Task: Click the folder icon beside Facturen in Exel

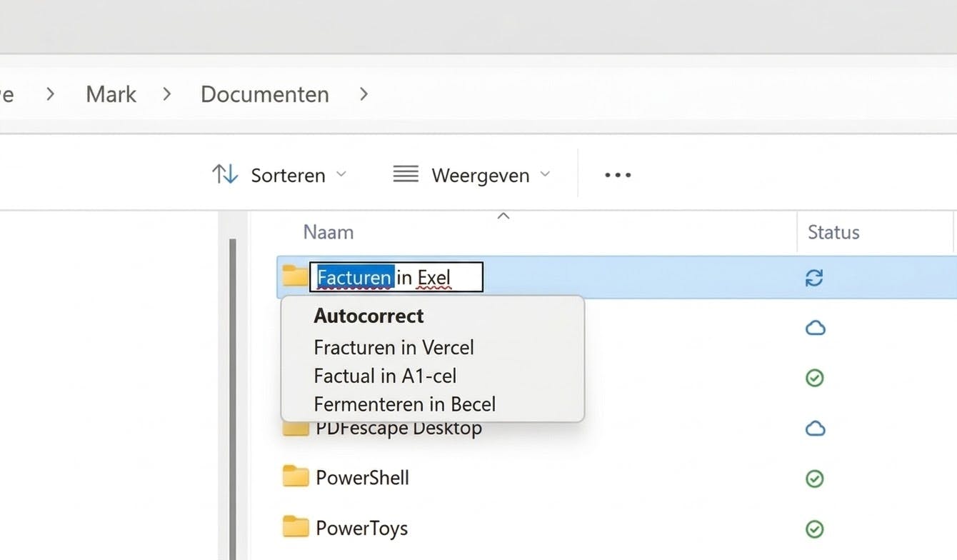Action: click(295, 276)
